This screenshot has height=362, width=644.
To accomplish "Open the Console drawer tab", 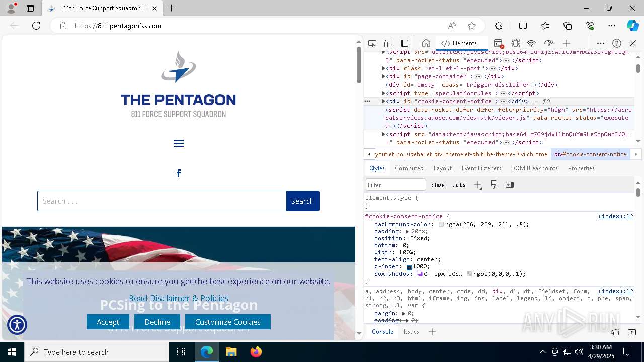I will pos(382,332).
